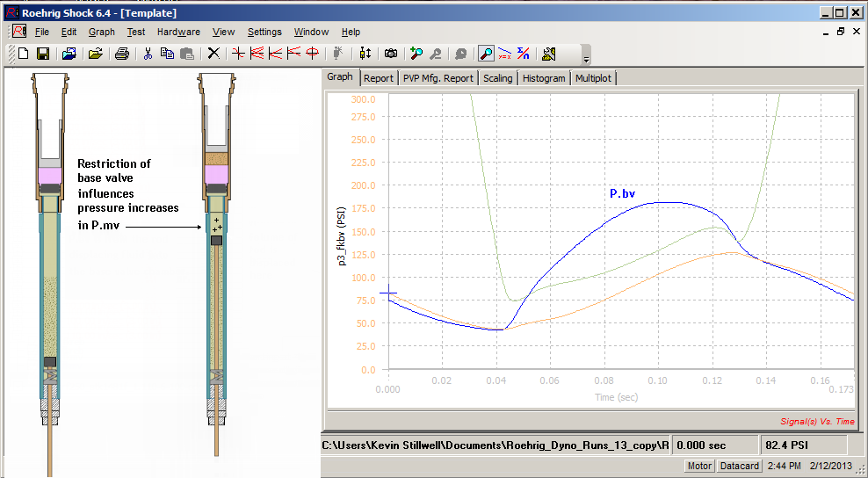The width and height of the screenshot is (868, 478).
Task: Click the Datacard button
Action: (x=739, y=466)
